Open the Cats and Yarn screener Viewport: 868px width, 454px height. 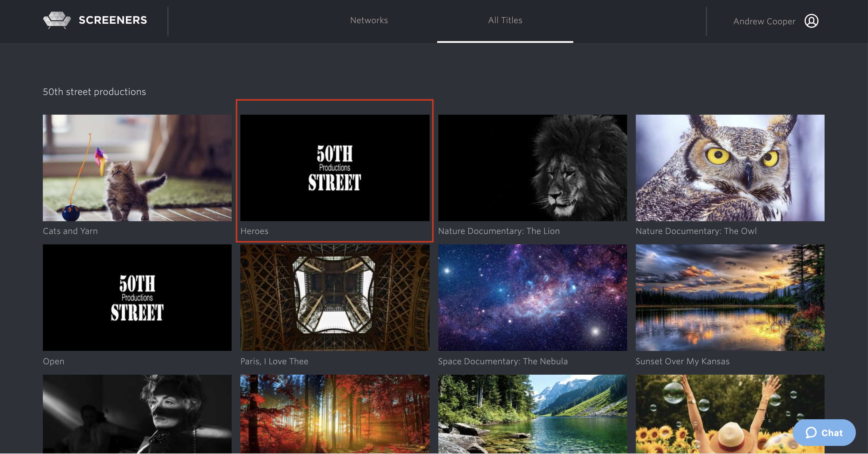click(137, 168)
